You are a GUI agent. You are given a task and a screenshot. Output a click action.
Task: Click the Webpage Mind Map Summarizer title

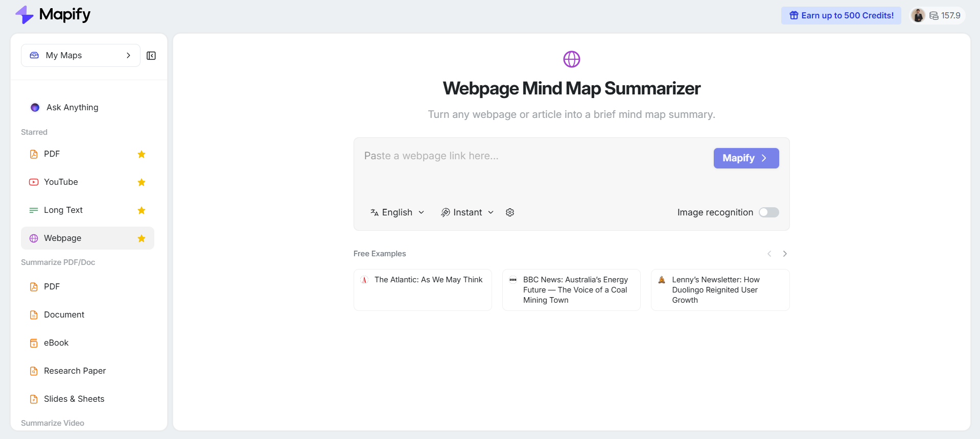click(x=572, y=88)
